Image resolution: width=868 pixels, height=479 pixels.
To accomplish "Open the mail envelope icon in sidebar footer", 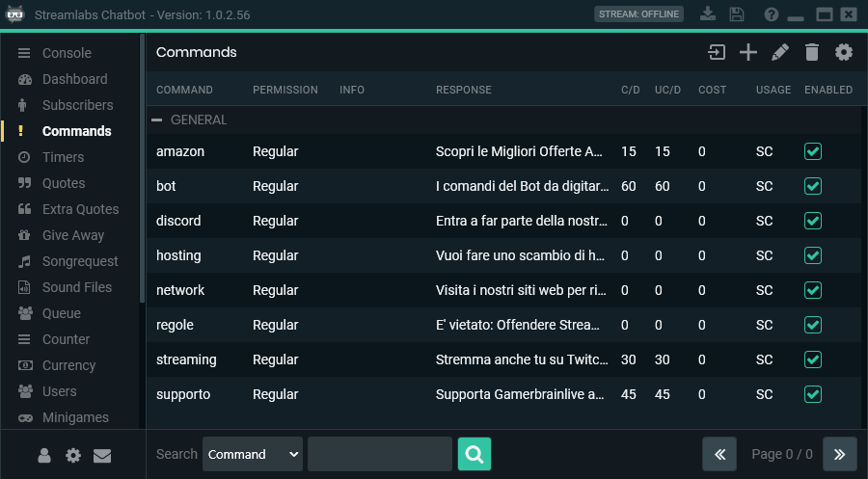I will pos(102,456).
